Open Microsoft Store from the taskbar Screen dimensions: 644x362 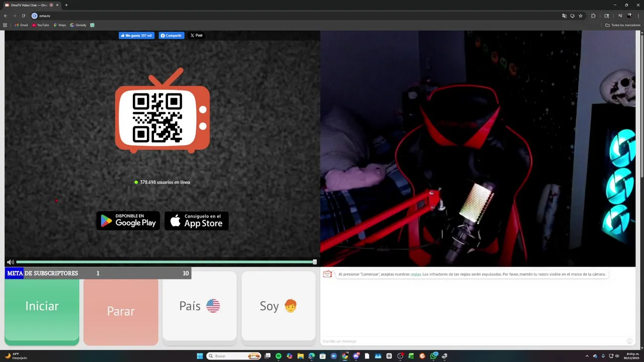pyautogui.click(x=323, y=356)
